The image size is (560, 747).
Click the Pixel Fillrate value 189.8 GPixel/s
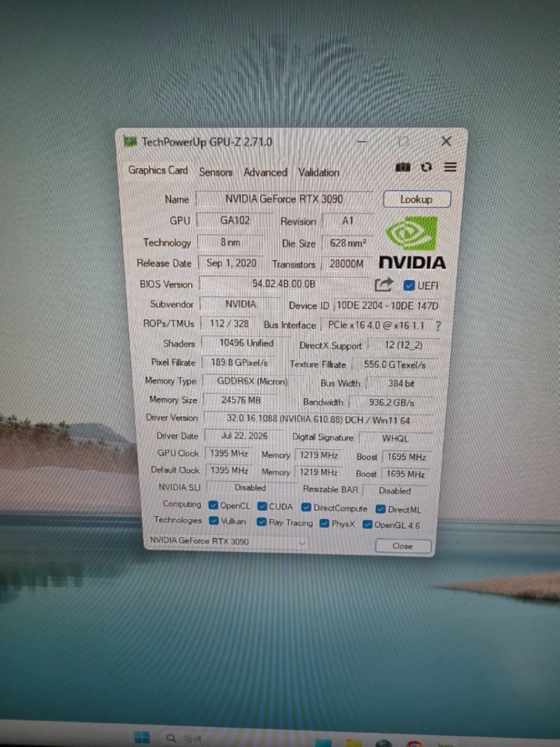click(x=239, y=362)
